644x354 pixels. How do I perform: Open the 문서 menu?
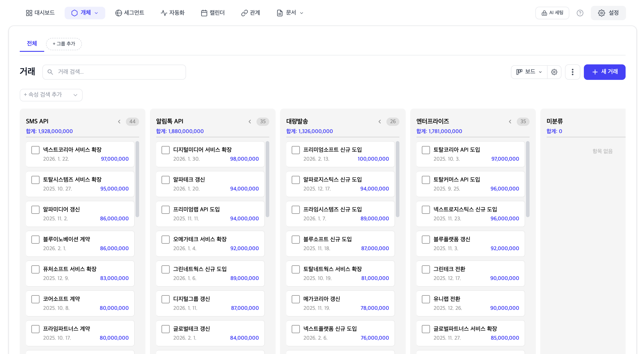coord(289,13)
